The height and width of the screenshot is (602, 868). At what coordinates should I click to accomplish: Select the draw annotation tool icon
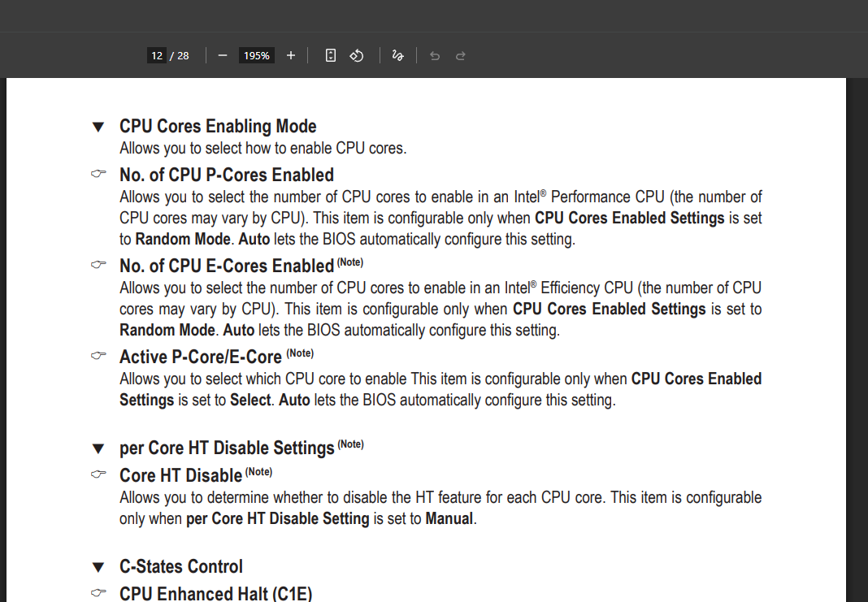[397, 55]
